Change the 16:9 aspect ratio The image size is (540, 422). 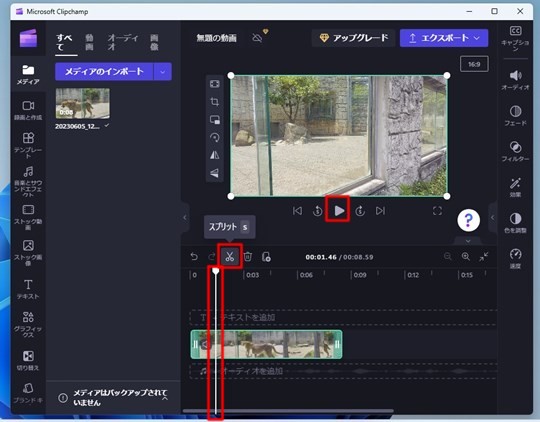(x=474, y=64)
